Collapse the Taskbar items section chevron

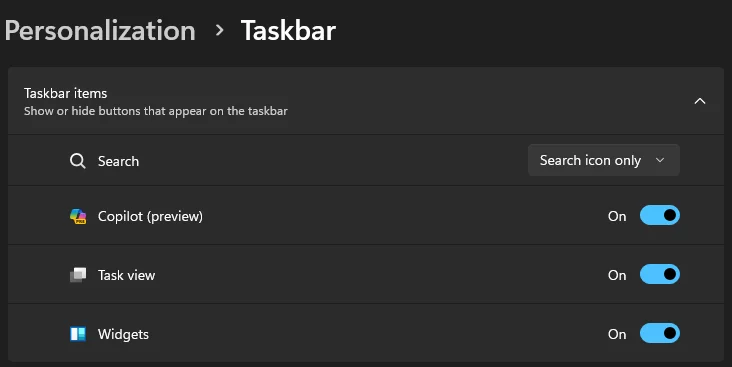[700, 101]
